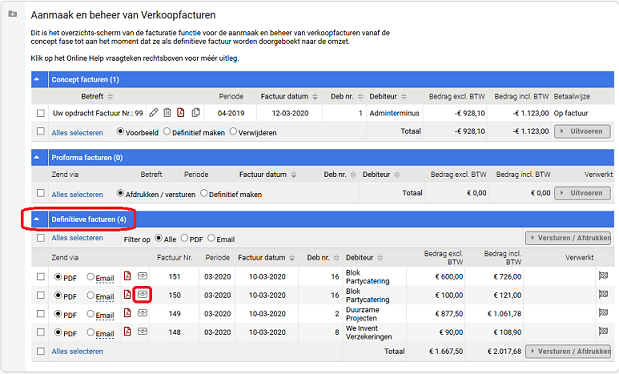
Task: Click Alles selecteren above definitive invoices list
Action: (x=77, y=238)
